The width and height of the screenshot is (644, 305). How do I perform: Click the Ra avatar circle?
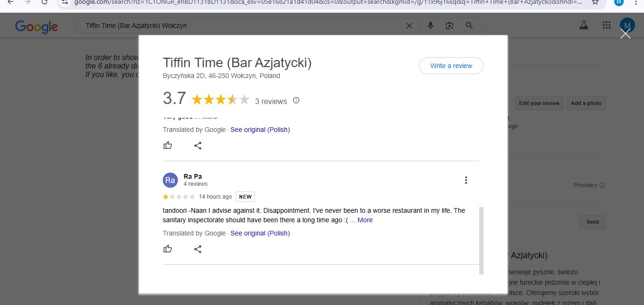[x=170, y=180]
